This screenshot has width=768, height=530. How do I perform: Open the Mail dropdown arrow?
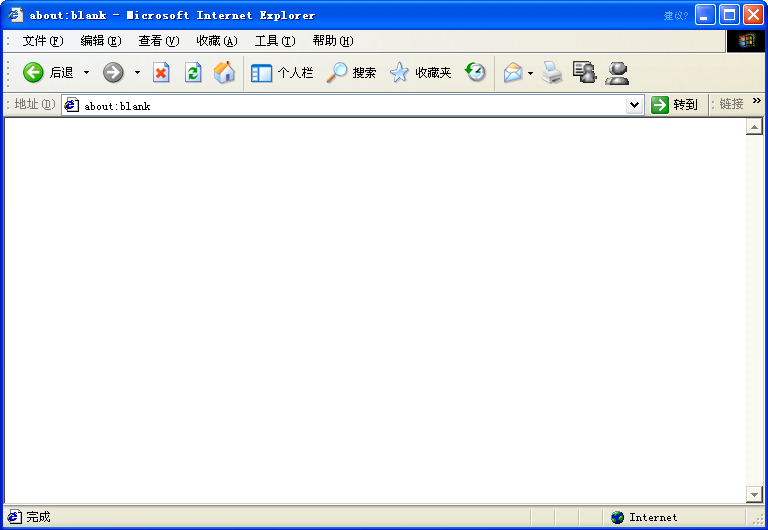[x=530, y=73]
